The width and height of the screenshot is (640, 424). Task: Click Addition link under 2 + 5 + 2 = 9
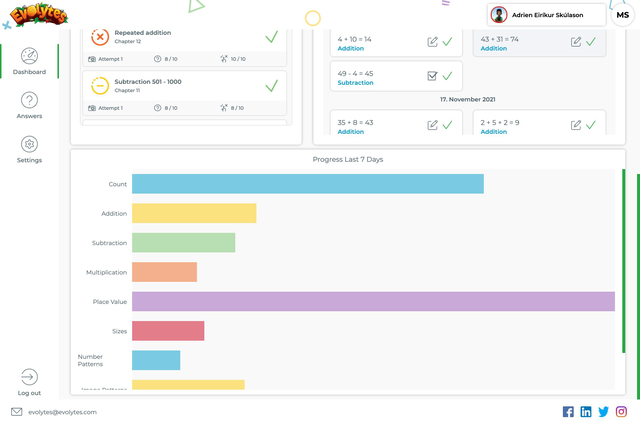click(x=493, y=131)
